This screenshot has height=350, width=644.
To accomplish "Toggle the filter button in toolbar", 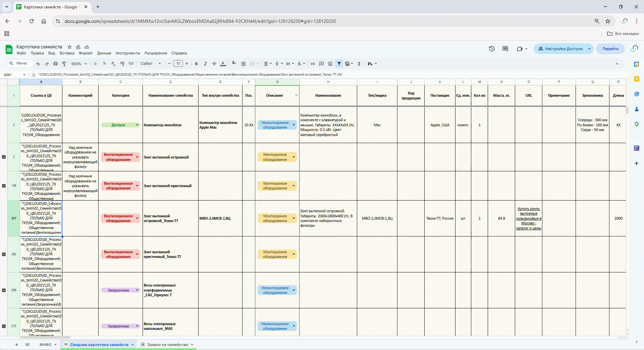I will tap(339, 64).
